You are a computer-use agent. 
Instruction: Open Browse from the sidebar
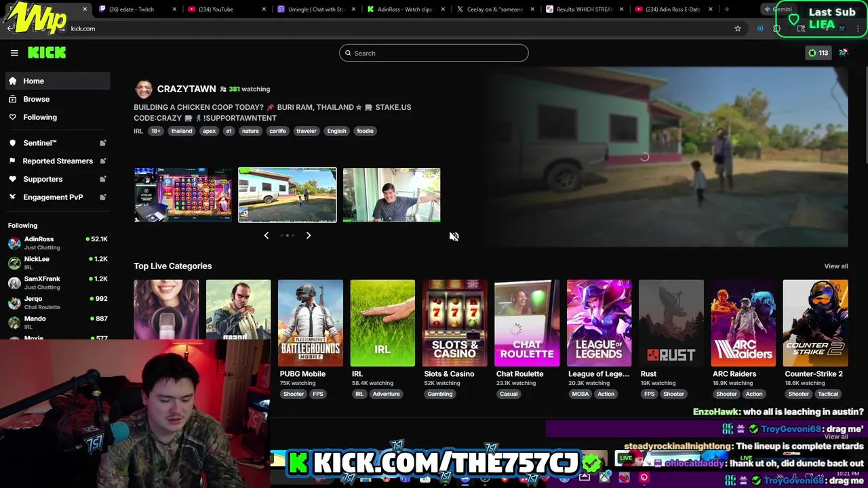point(36,99)
